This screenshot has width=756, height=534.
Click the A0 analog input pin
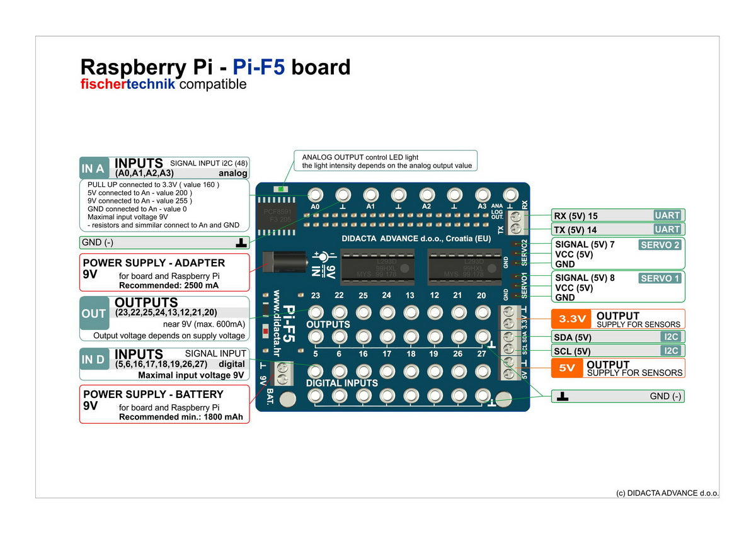pos(315,195)
